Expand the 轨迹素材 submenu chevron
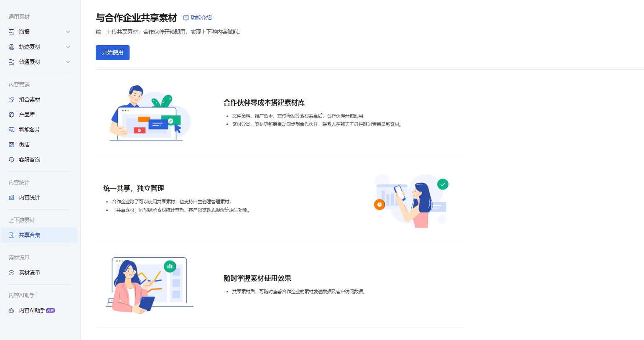Viewport: 644px width, 340px height. 68,47
